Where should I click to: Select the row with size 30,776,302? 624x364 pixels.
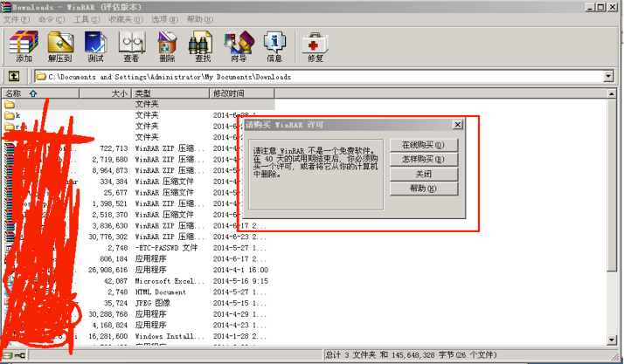137,237
